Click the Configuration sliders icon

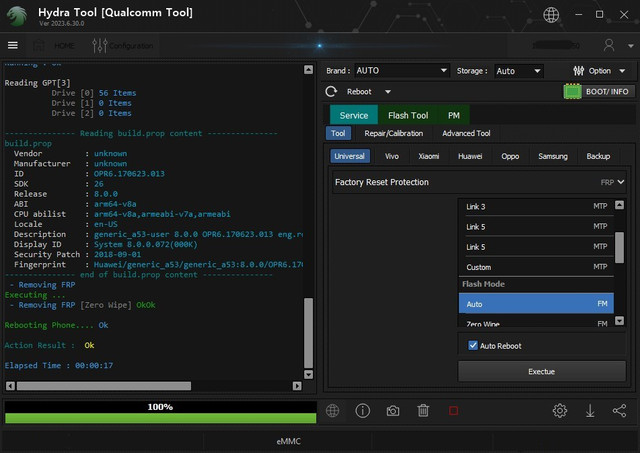click(100, 45)
